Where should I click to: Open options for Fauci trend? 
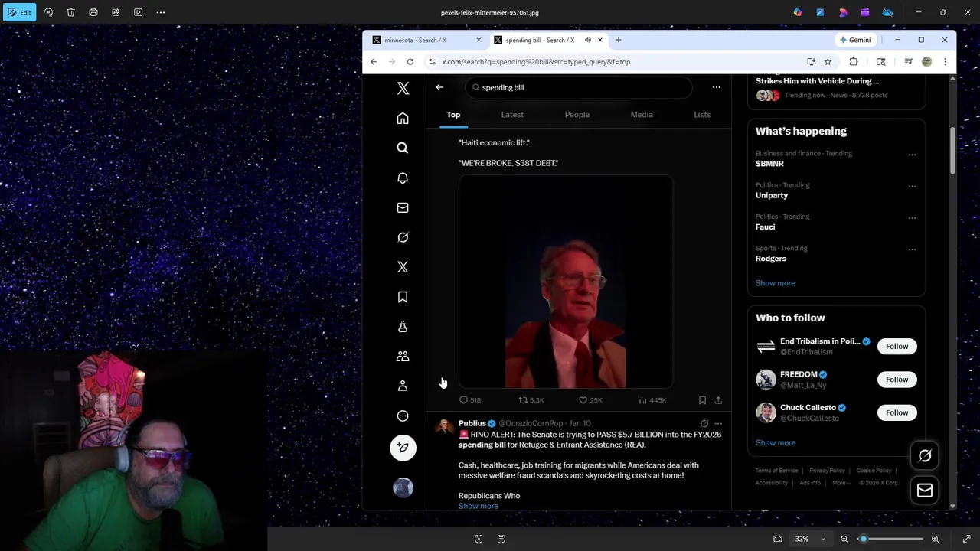pyautogui.click(x=912, y=218)
